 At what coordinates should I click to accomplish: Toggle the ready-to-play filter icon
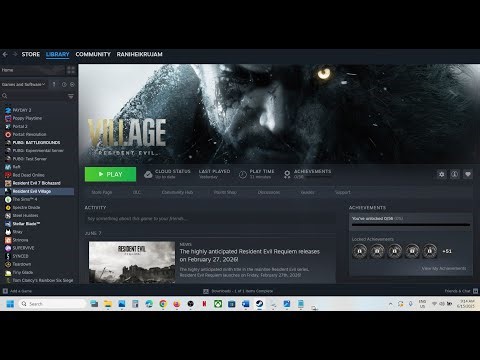(72, 84)
